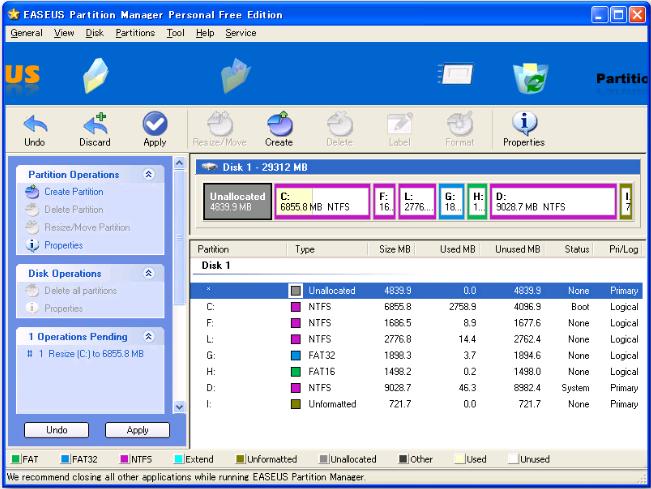This screenshot has height=489, width=651.
Task: Select the H: FAT16 row
Action: coord(416,372)
